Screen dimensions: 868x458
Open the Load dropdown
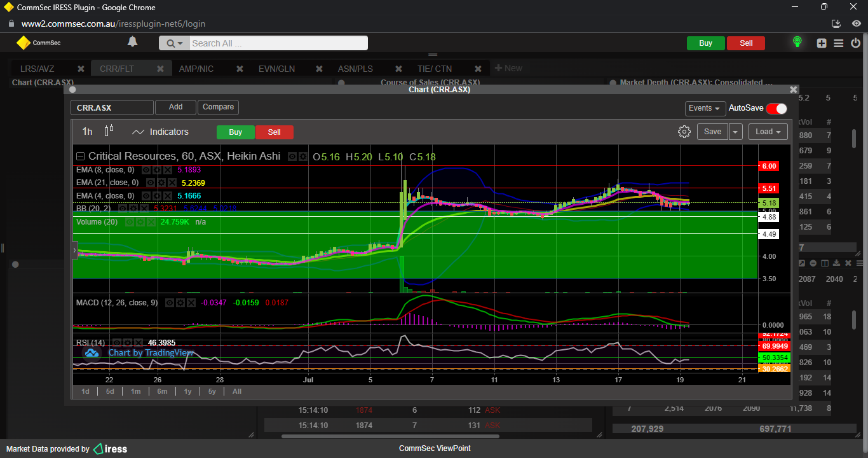click(768, 132)
